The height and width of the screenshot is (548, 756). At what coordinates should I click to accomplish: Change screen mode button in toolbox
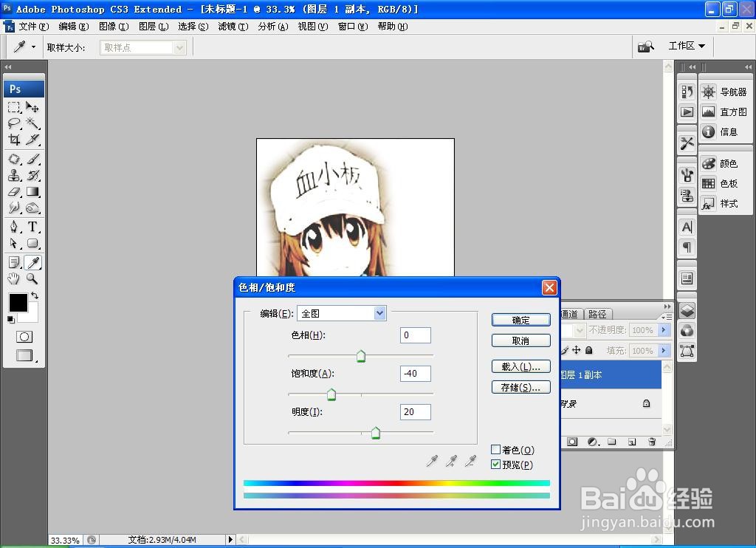coord(24,355)
